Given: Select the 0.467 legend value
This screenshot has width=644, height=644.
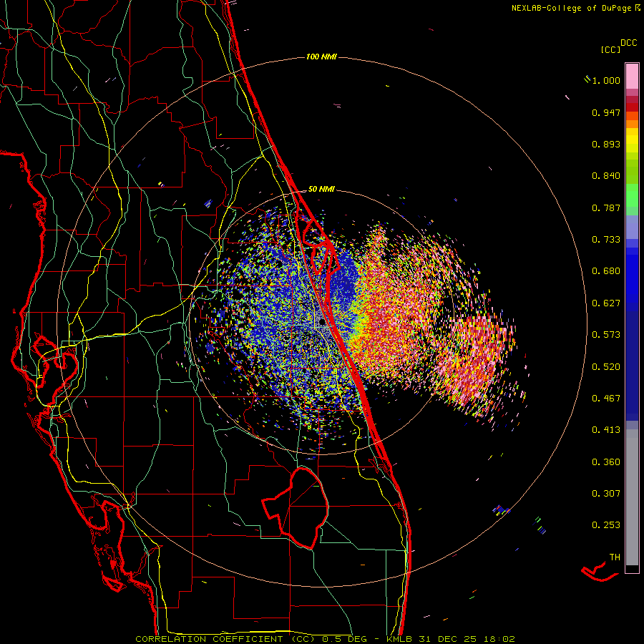Looking at the screenshot, I should pos(606,399).
